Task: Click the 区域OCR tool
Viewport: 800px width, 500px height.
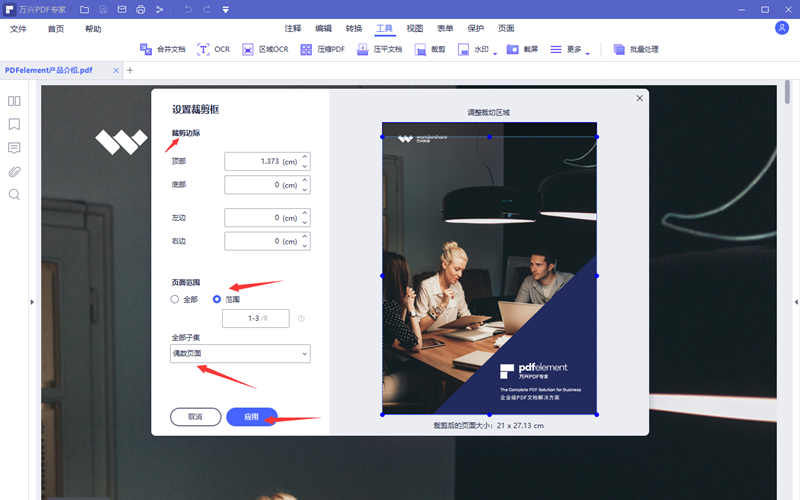Action: tap(265, 49)
